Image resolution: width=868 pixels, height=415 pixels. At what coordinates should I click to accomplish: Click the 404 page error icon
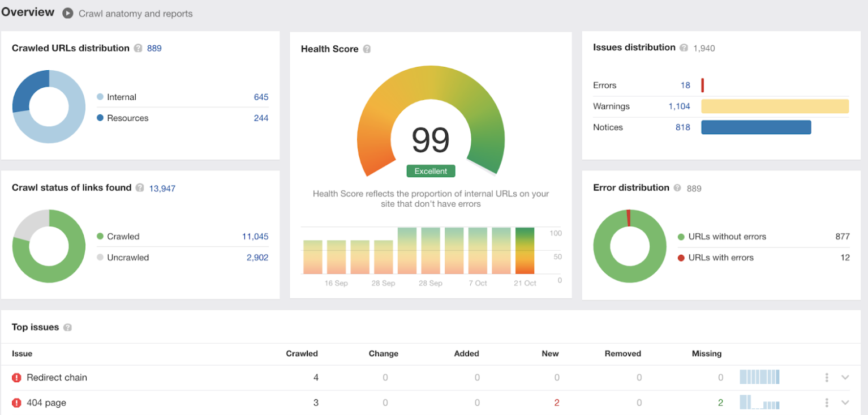click(x=16, y=403)
